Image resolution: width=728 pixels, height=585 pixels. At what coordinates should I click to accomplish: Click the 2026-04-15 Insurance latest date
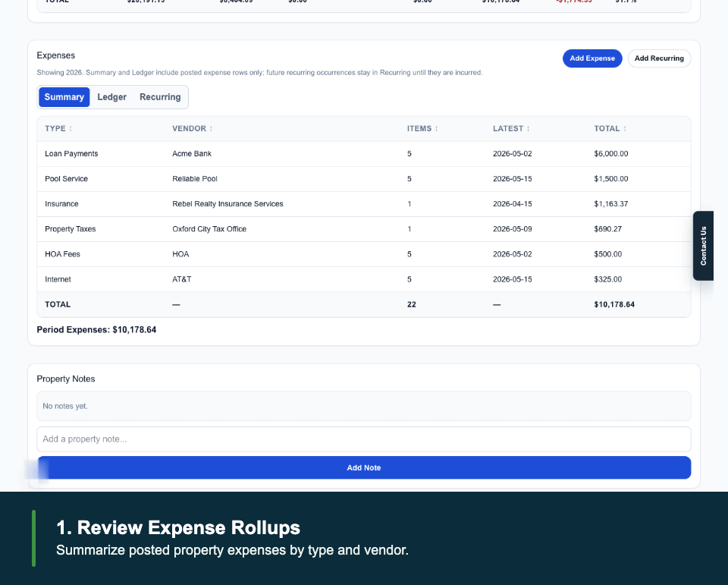pyautogui.click(x=513, y=204)
